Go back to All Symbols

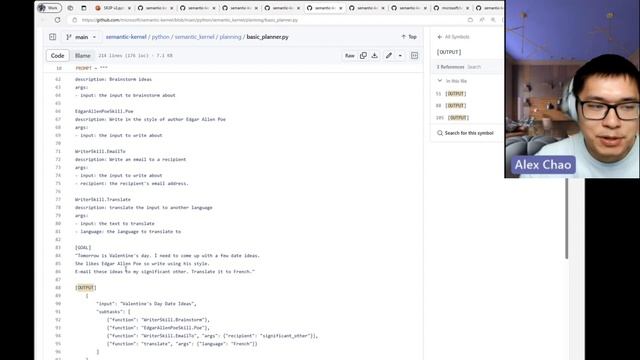tap(453, 37)
